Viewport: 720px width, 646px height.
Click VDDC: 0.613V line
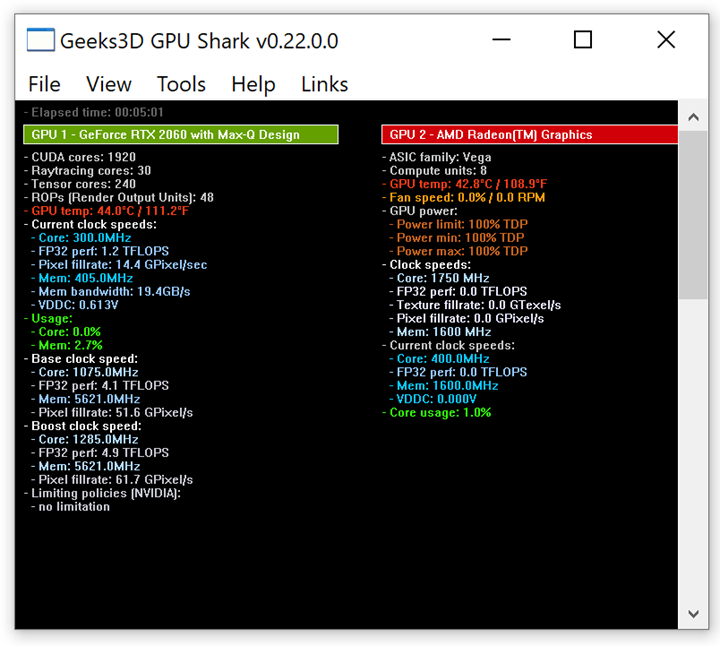click(75, 305)
